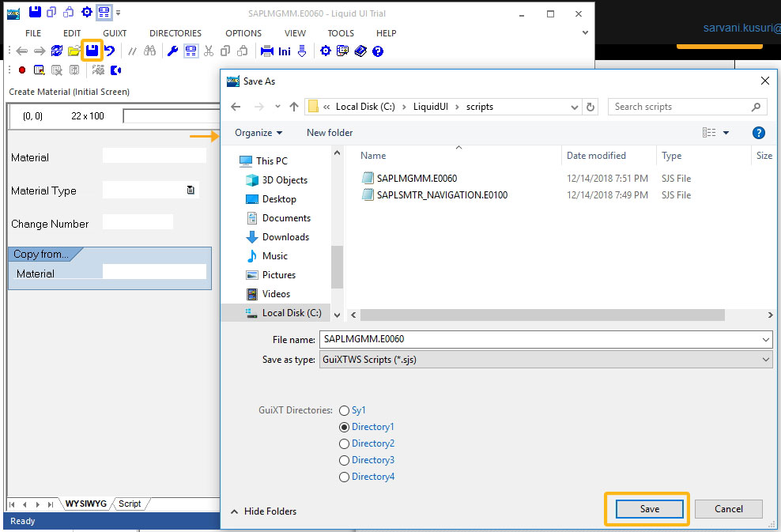Open the TOOLS menu
Screen dimensions: 781x532
tap(341, 33)
